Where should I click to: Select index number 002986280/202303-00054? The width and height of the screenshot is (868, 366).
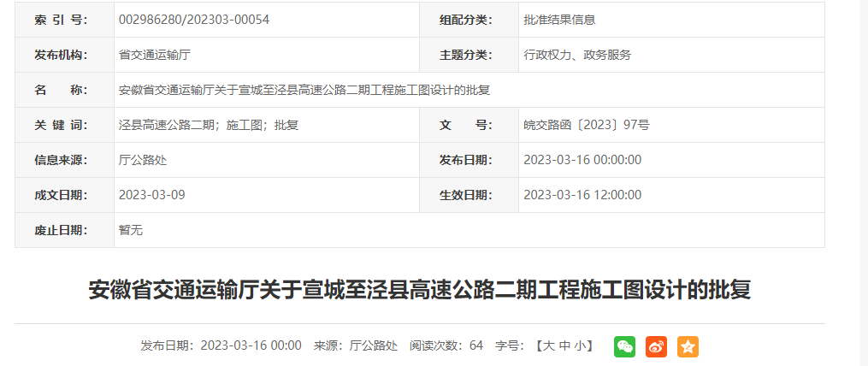194,20
